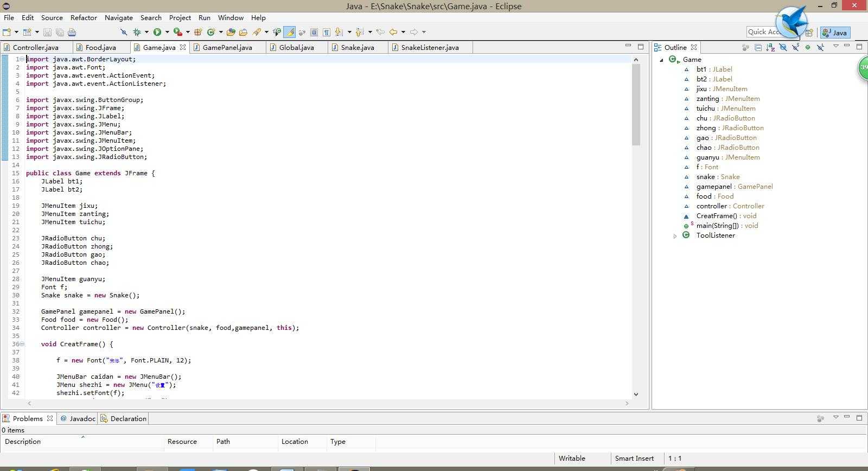The width and height of the screenshot is (868, 471).
Task: Click the Last Edit Location icon
Action: pyautogui.click(x=380, y=32)
